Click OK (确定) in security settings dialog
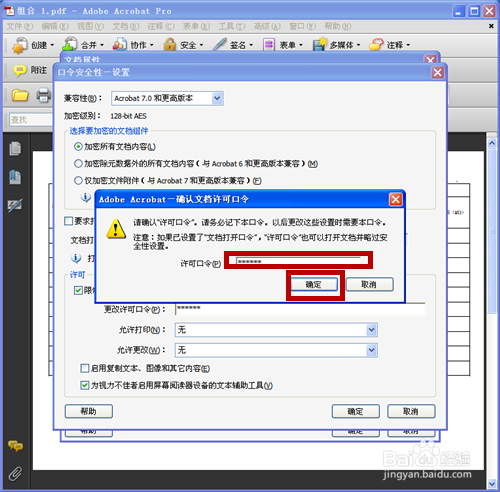Image resolution: width=500 pixels, height=492 pixels. (x=355, y=411)
